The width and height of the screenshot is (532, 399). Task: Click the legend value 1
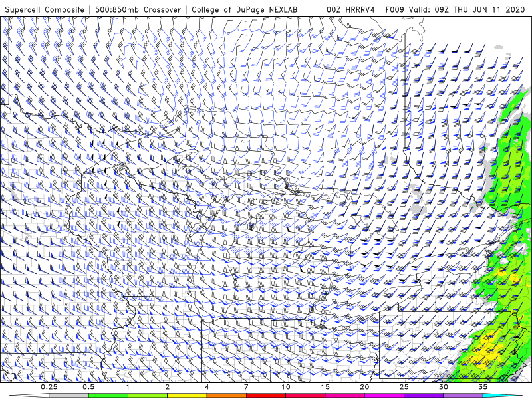(x=128, y=387)
